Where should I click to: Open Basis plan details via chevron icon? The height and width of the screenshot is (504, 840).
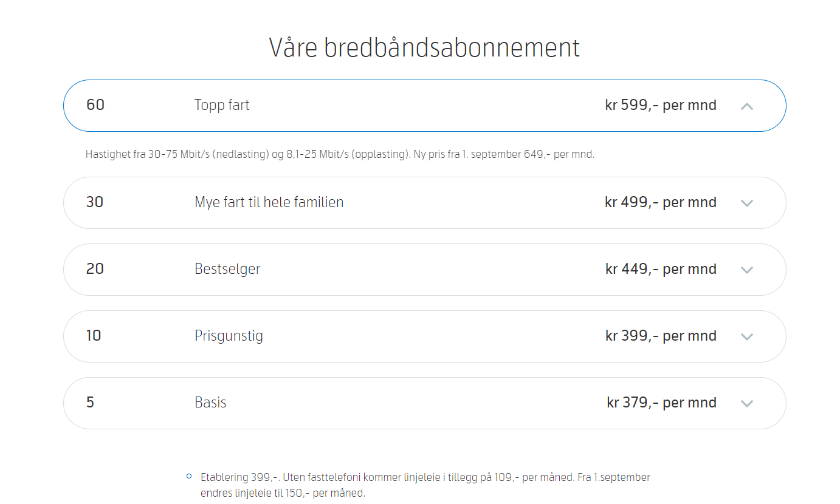click(x=747, y=403)
